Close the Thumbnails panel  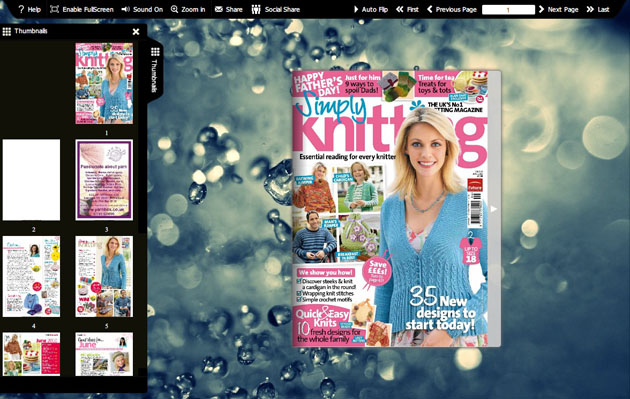click(136, 31)
